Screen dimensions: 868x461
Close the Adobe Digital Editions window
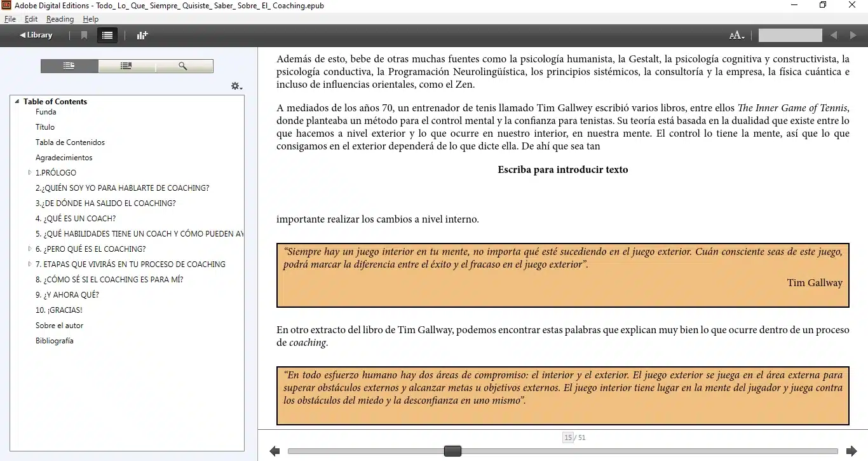pos(852,5)
